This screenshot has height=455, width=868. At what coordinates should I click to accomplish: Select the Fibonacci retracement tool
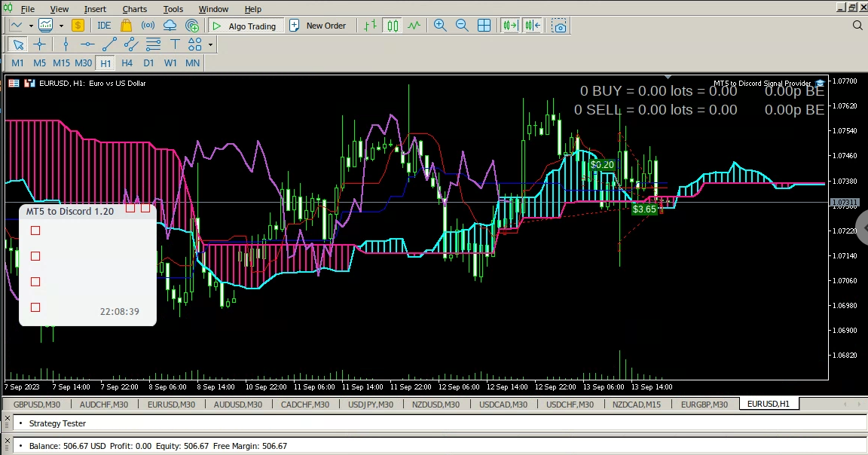click(154, 44)
